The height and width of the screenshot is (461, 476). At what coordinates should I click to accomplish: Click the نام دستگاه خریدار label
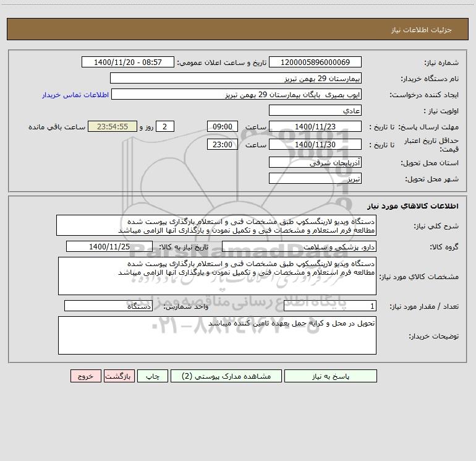430,79
